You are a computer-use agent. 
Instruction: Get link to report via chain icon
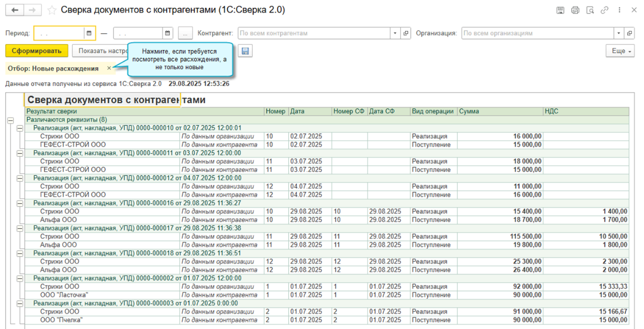pyautogui.click(x=604, y=10)
